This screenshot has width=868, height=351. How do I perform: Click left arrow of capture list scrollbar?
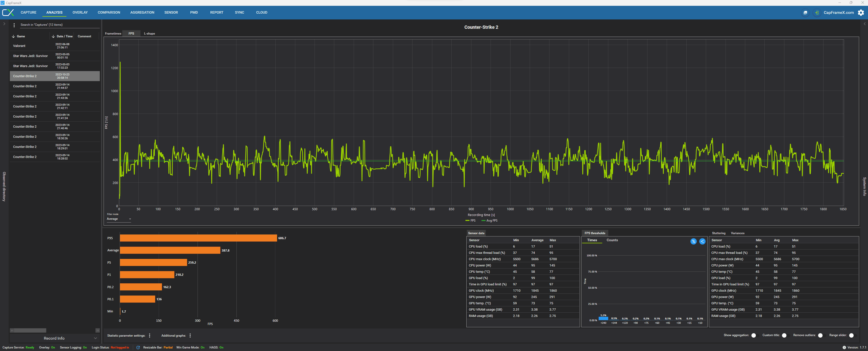tap(12, 331)
